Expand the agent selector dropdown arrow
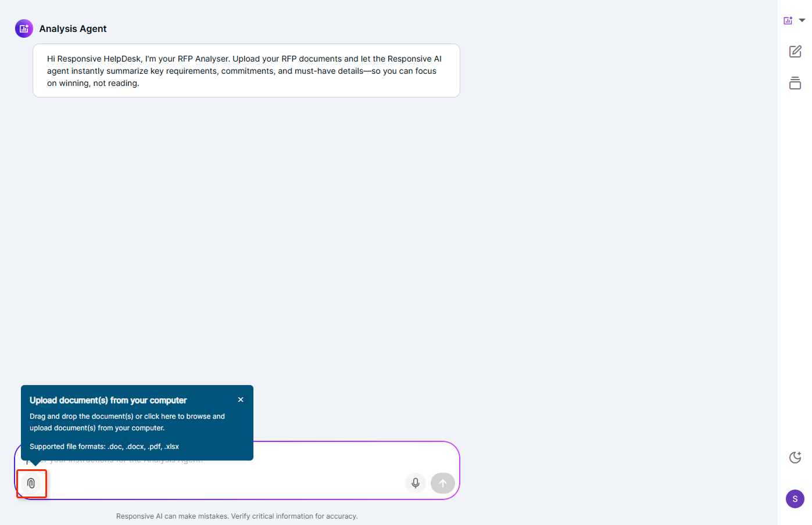 (802, 20)
